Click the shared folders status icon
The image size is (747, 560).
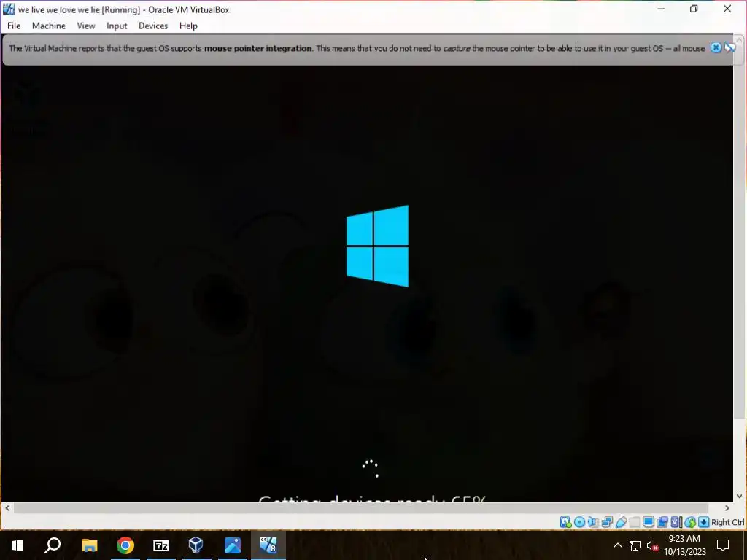635,522
